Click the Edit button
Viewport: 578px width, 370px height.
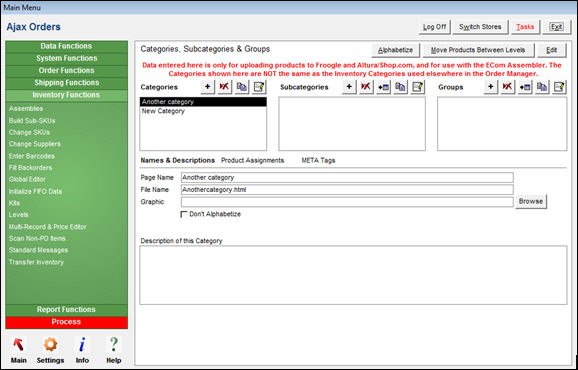[x=551, y=50]
